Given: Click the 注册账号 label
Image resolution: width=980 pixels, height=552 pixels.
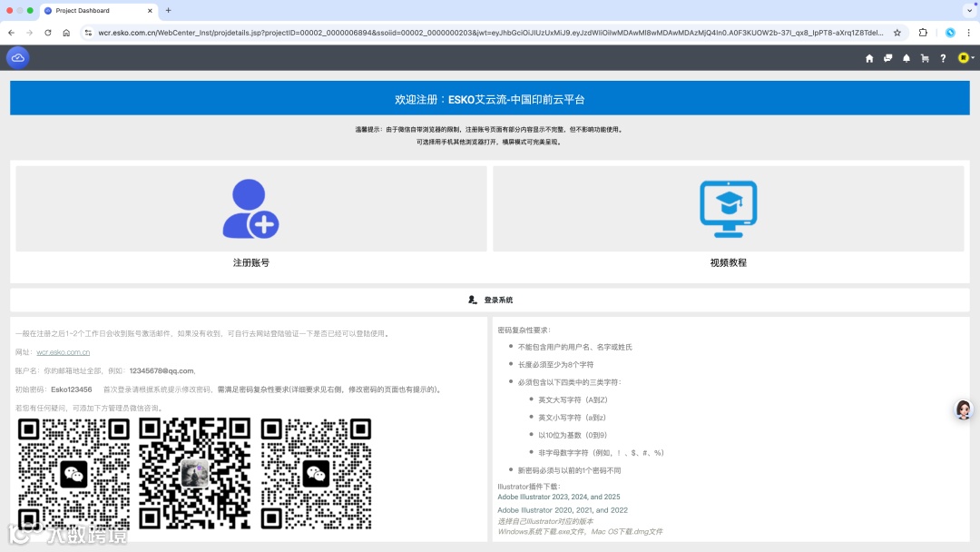Looking at the screenshot, I should click(x=251, y=262).
